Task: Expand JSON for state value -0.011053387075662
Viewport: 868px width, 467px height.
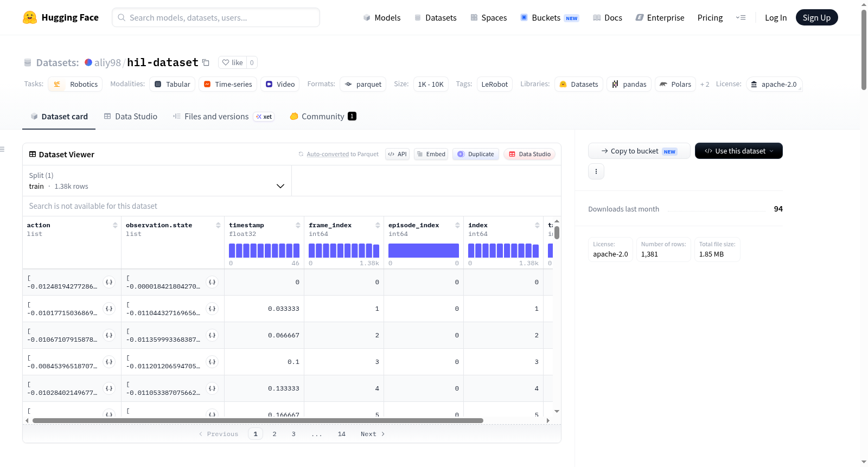Action: [212, 388]
